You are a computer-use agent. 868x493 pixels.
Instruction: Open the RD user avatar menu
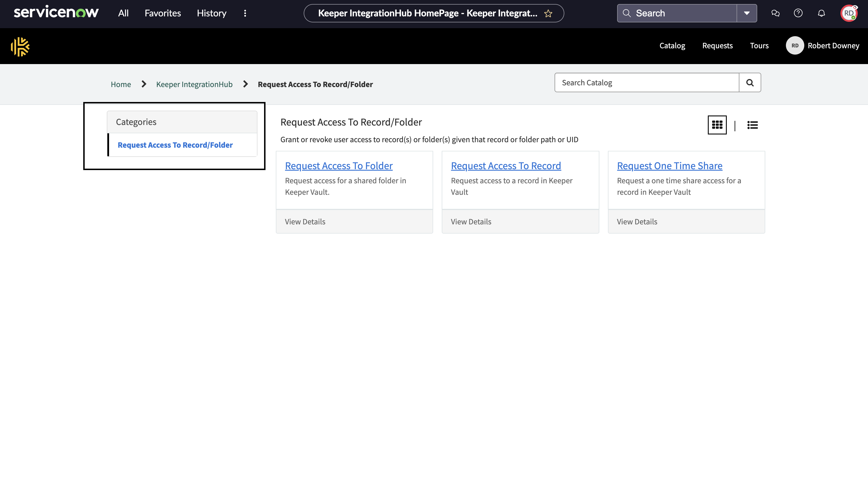849,13
